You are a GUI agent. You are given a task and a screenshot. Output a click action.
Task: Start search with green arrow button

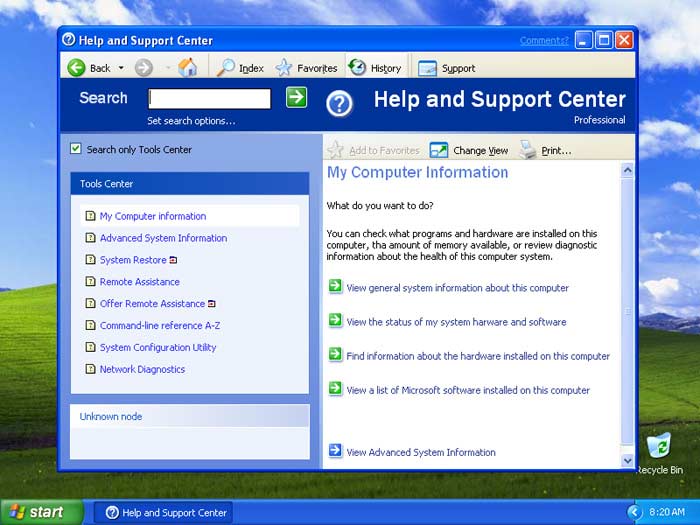(296, 98)
